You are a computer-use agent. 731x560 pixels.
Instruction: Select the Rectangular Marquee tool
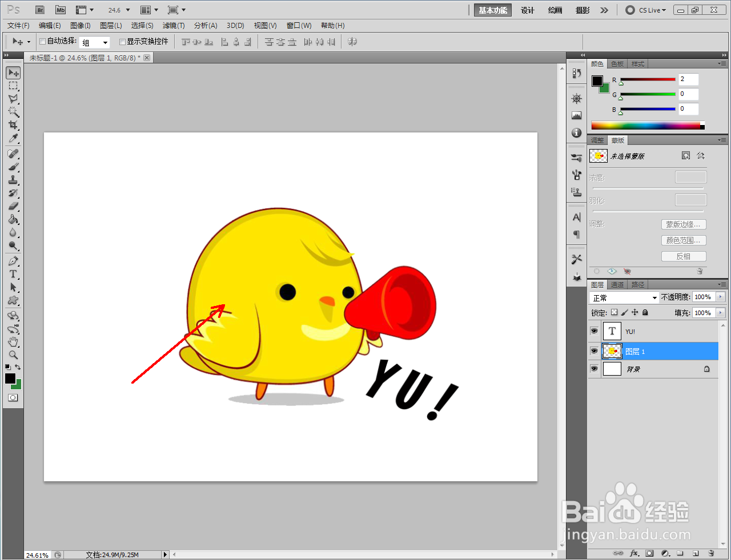[13, 86]
